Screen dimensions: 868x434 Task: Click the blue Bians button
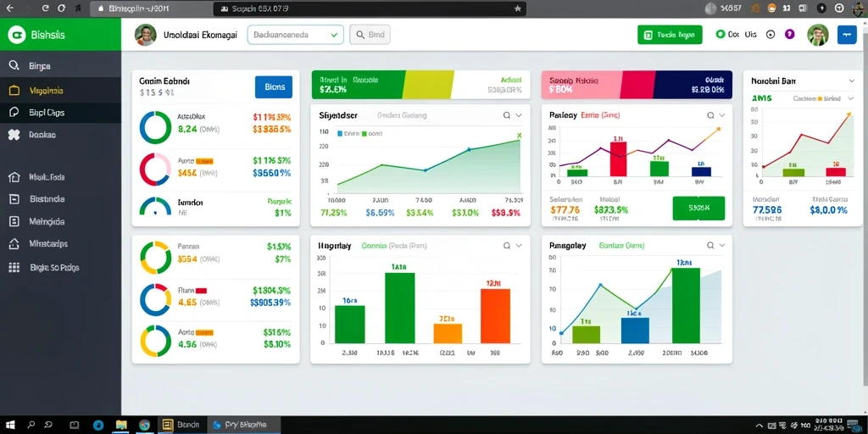click(x=274, y=87)
